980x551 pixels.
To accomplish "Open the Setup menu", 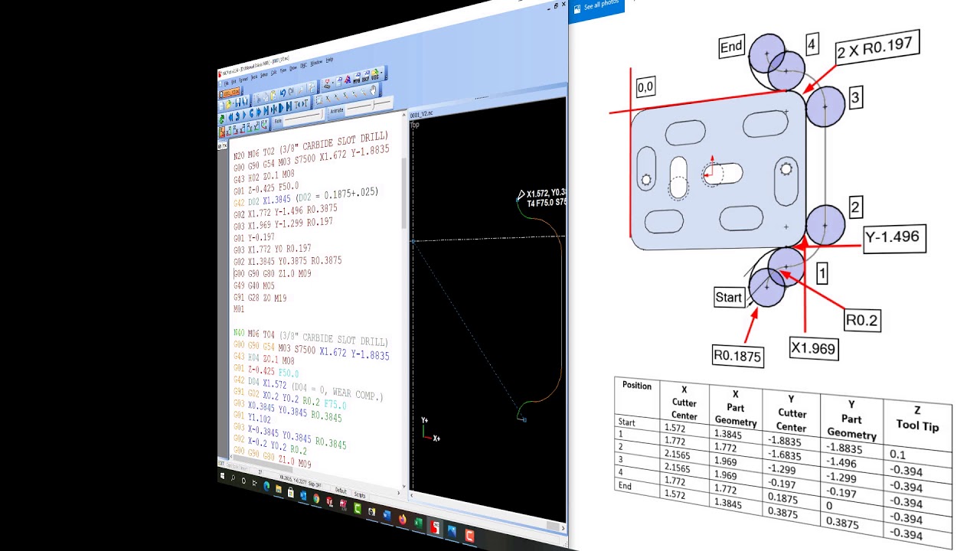I will click(264, 75).
